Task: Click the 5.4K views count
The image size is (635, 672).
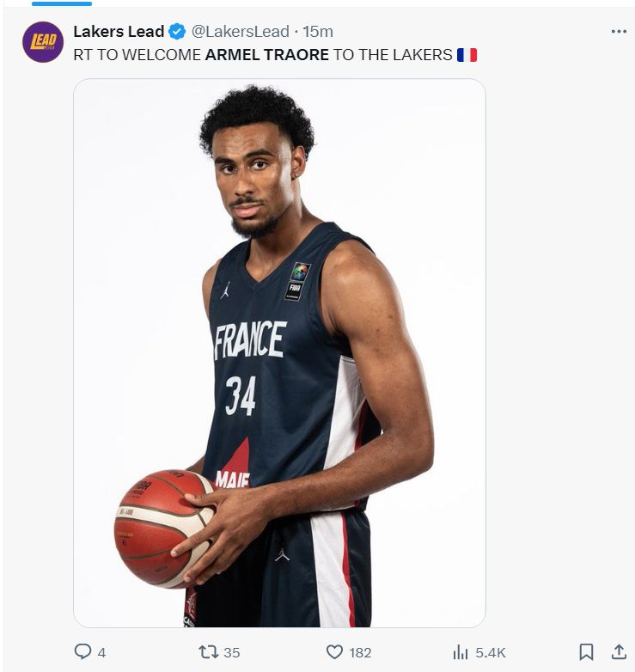Action: [x=491, y=653]
